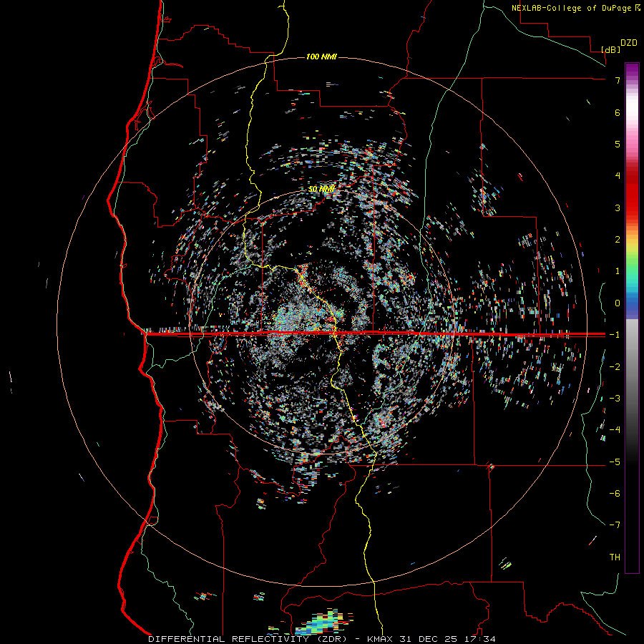Image resolution: width=644 pixels, height=644 pixels.
Task: Click the 1 value on the scale
Action: (618, 271)
